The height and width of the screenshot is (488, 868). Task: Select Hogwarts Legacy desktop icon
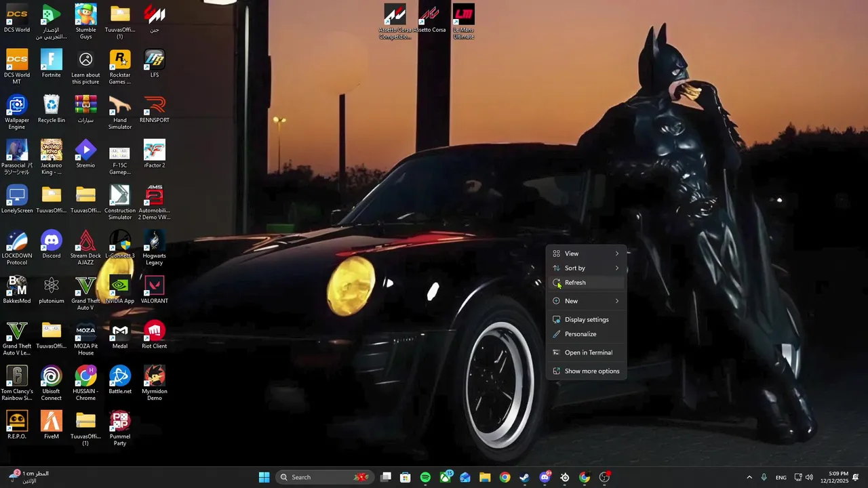pos(155,247)
